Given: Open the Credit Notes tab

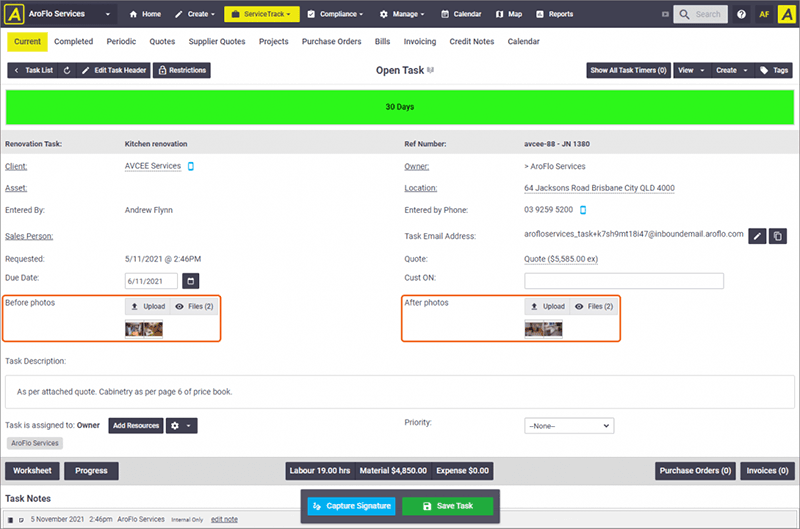Looking at the screenshot, I should (x=472, y=41).
